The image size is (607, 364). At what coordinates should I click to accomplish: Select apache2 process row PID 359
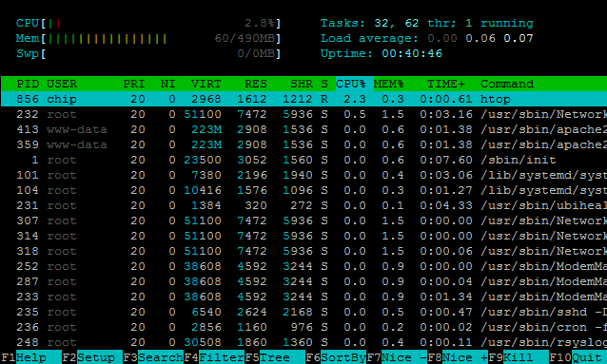click(x=303, y=144)
